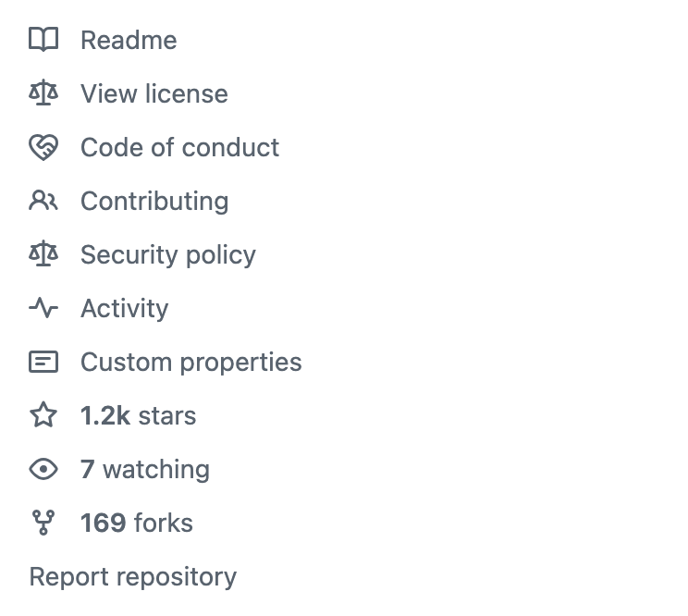This screenshot has height=616, width=688.
Task: Open the repository Activity link
Action: (x=124, y=308)
